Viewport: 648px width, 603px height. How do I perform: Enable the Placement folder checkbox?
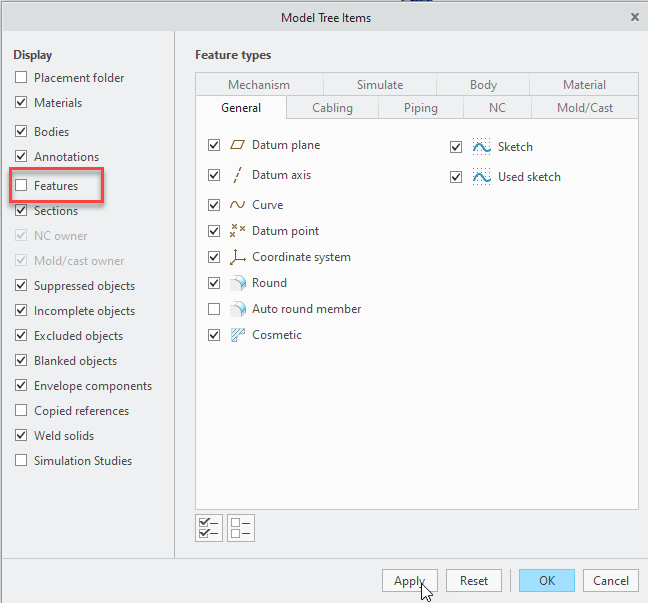pos(21,78)
